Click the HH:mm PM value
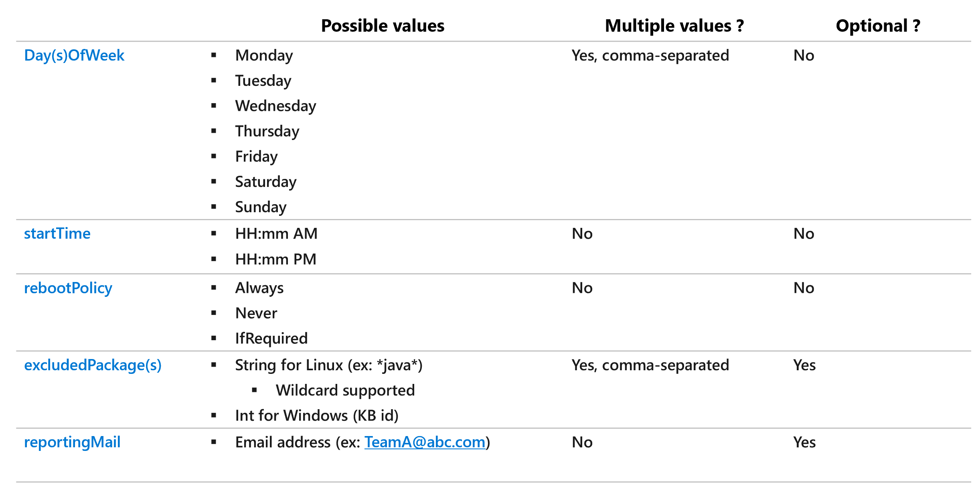The height and width of the screenshot is (487, 980). (x=276, y=259)
